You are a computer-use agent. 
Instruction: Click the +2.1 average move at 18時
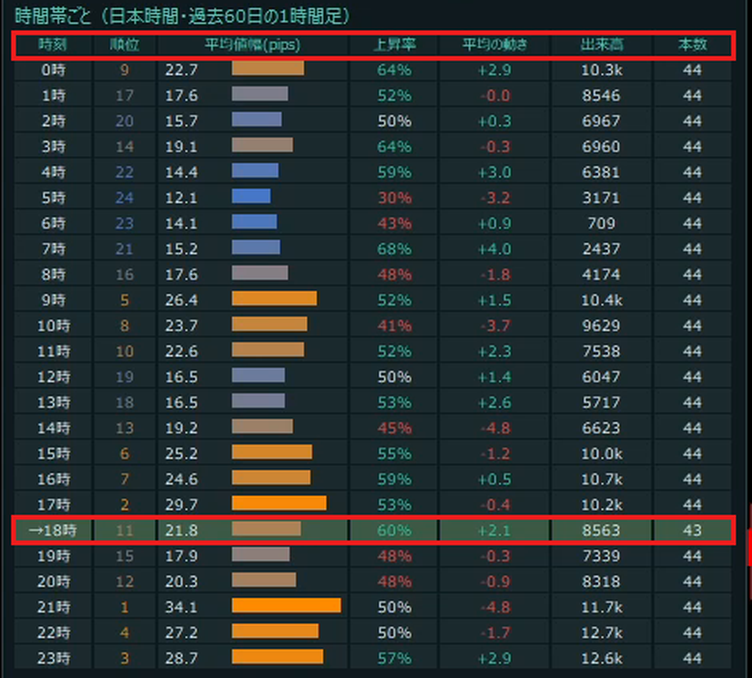tap(494, 530)
